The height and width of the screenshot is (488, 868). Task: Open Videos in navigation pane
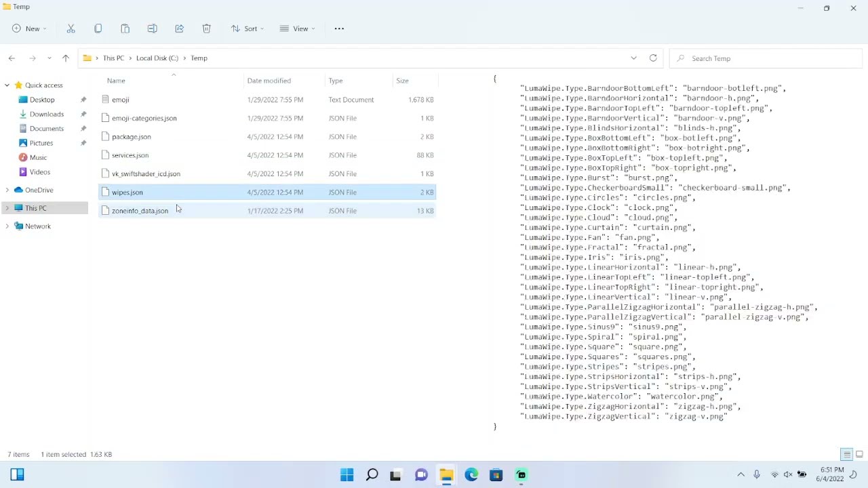coord(40,172)
